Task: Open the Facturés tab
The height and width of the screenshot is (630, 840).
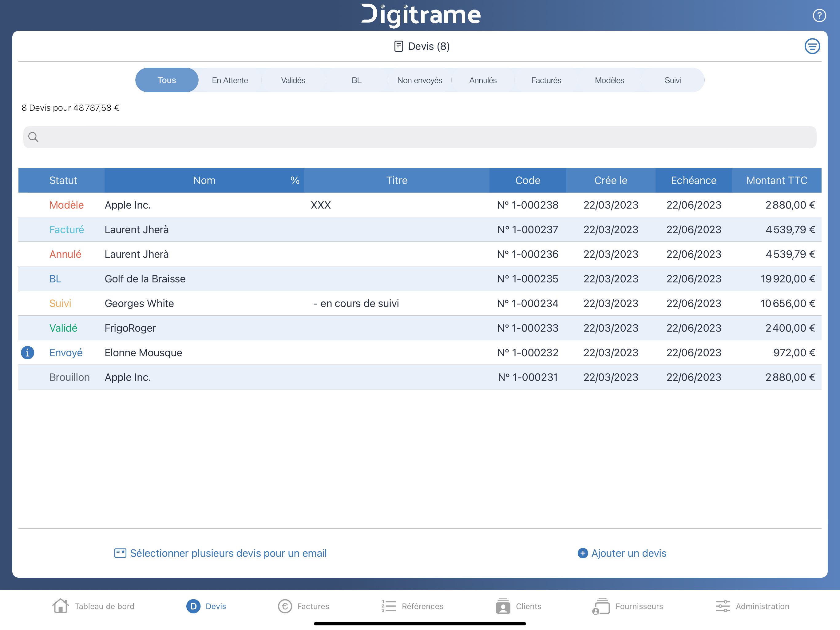Action: tap(546, 80)
